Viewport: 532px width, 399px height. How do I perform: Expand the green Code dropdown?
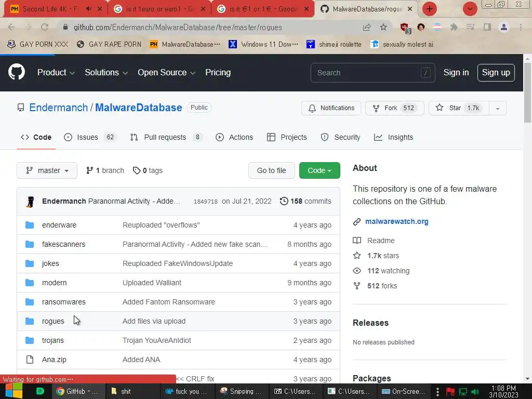click(x=320, y=170)
